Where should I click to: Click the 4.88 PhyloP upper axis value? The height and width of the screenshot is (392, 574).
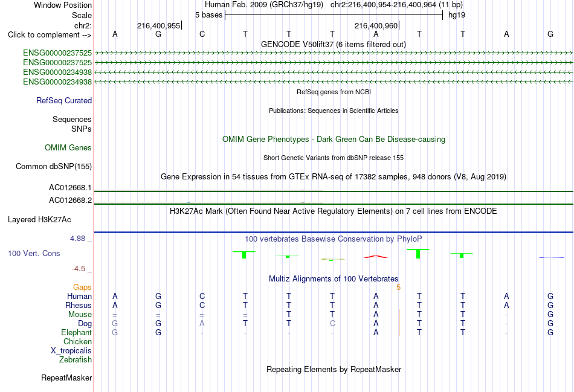point(77,239)
